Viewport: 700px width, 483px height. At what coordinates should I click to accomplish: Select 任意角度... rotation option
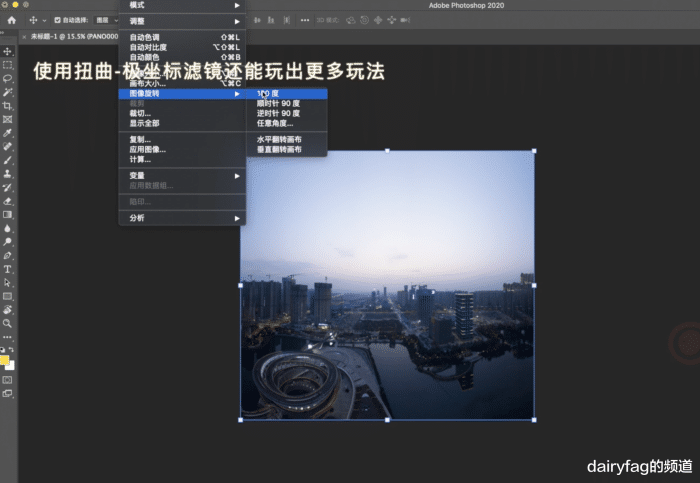(287, 123)
